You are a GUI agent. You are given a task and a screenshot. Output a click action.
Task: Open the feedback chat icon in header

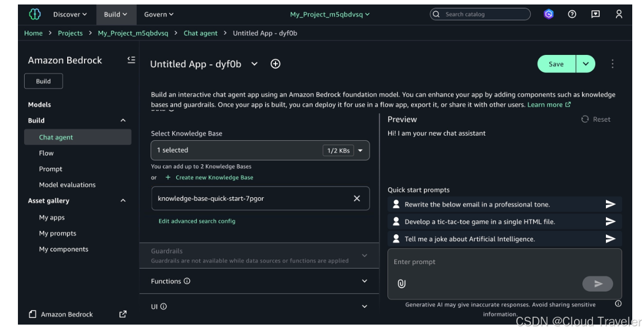click(x=595, y=15)
